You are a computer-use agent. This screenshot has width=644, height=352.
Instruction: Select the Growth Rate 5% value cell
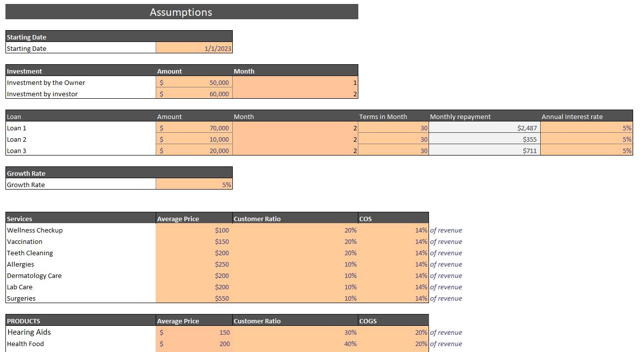pos(194,185)
